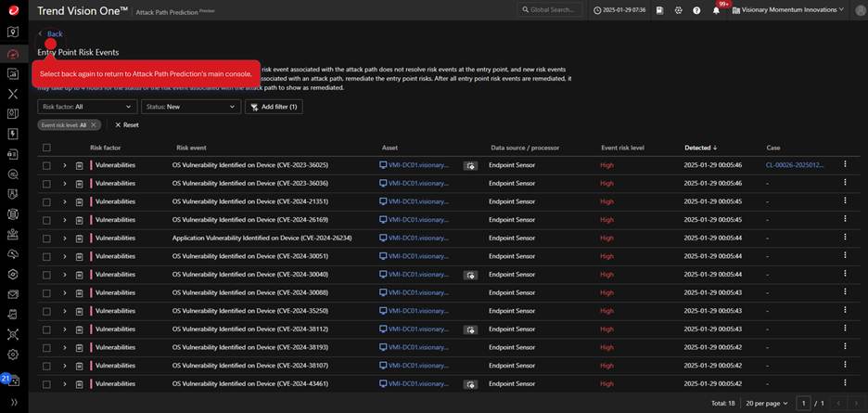Image resolution: width=868 pixels, height=413 pixels.
Task: Open the Risk factor: All dropdown
Action: [x=87, y=107]
